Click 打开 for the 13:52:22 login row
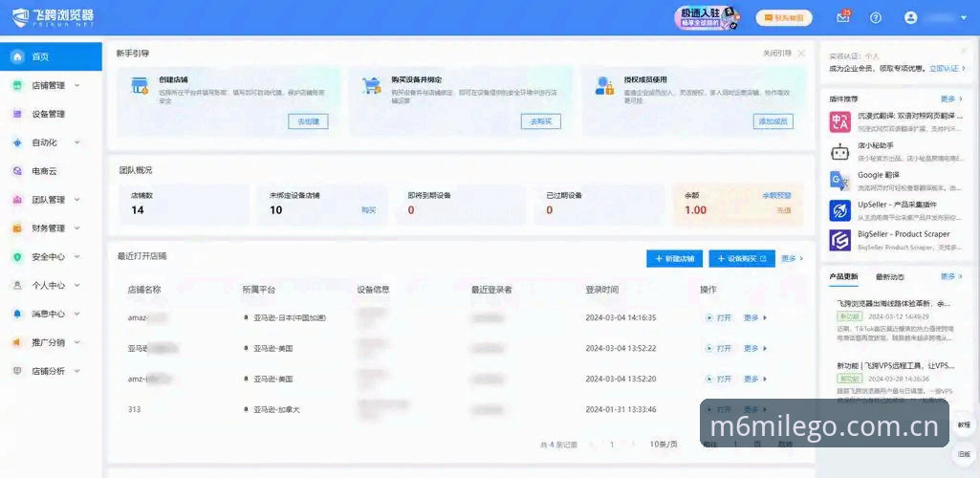Screen dimensions: 980x478 (x=719, y=348)
